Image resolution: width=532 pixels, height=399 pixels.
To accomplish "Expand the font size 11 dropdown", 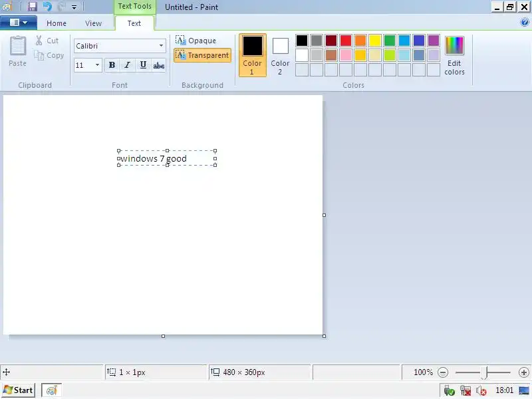I will coord(97,65).
